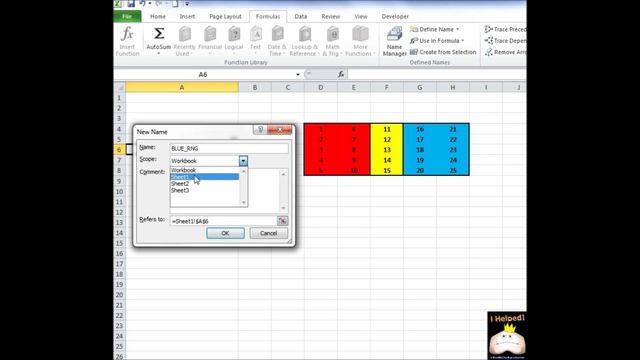
Task: Open the More Functions menu
Action: pyautogui.click(x=360, y=41)
